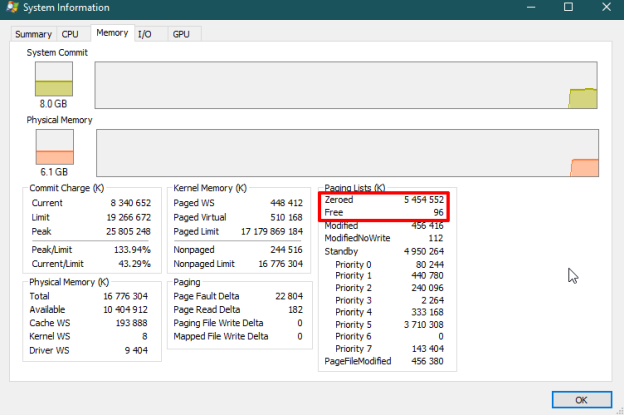
Task: Maximize the System Information window
Action: 568,8
